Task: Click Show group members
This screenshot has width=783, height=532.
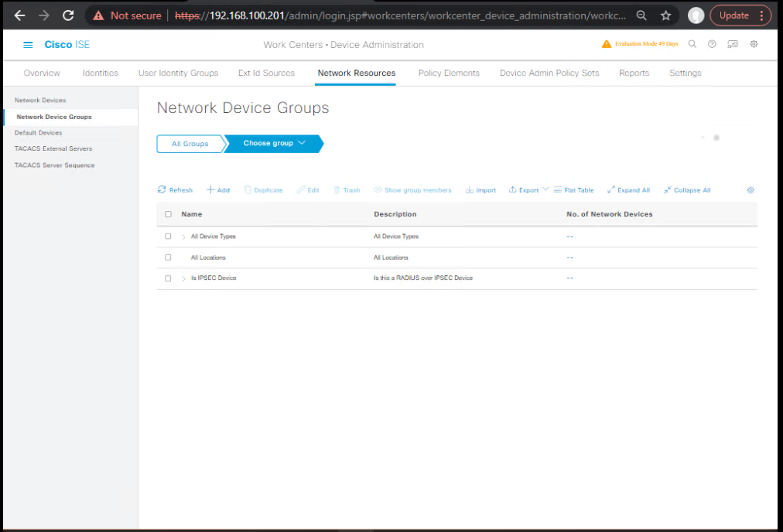Action: point(413,190)
